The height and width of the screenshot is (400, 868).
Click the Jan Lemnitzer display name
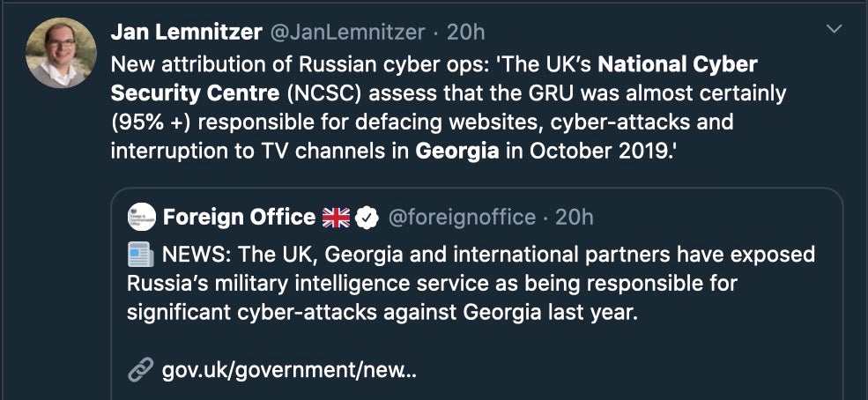pos(186,33)
